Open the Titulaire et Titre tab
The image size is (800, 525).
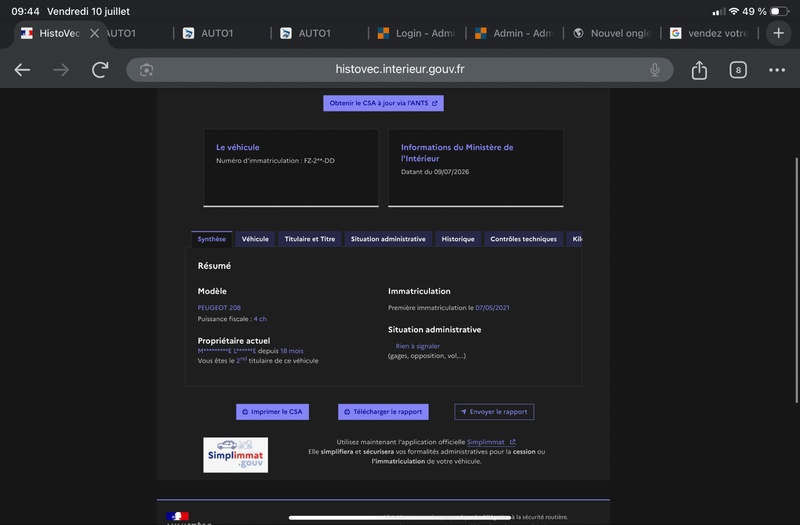point(310,239)
